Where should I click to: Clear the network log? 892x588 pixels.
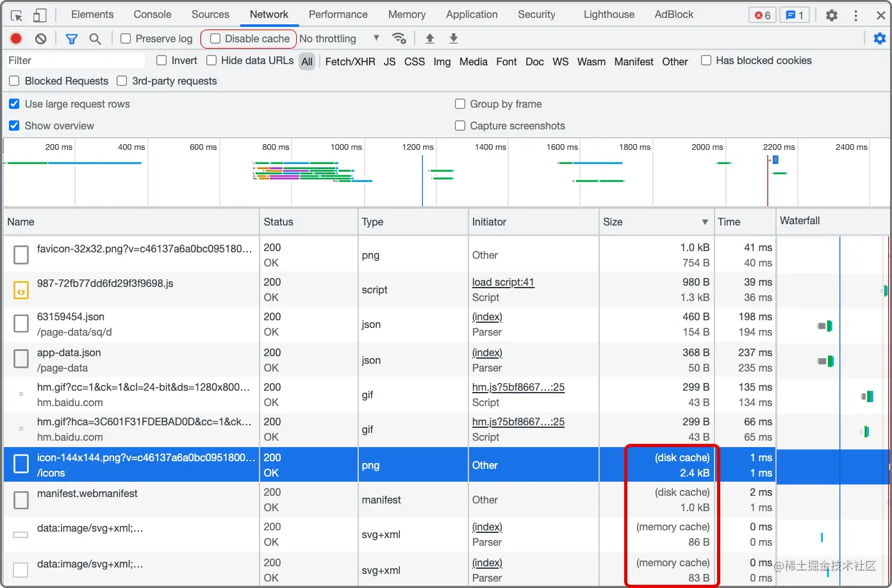tap(41, 38)
